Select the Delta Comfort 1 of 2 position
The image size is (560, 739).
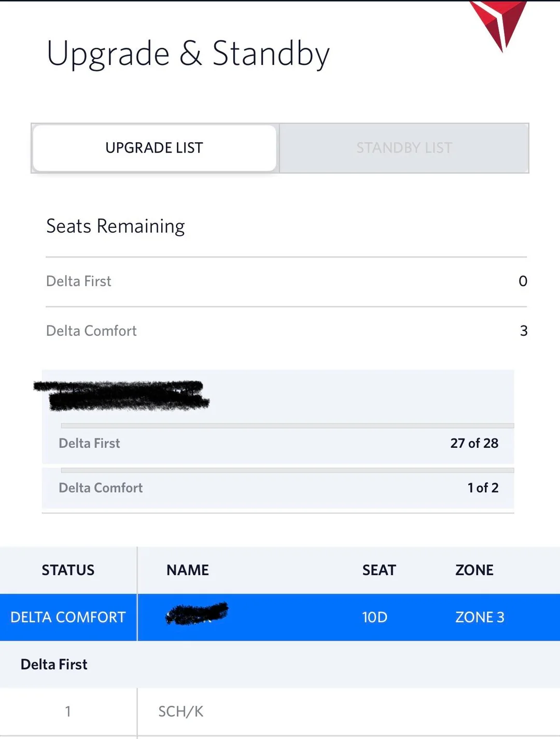483,488
